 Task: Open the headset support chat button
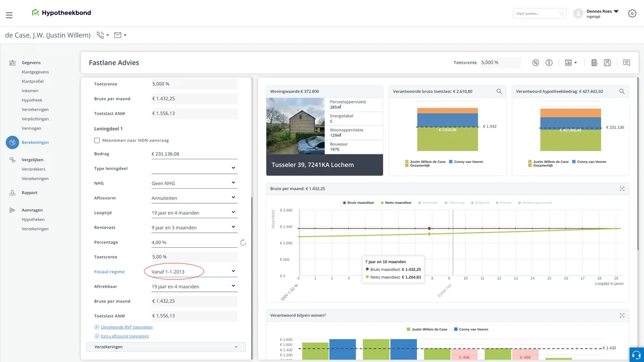(636, 354)
